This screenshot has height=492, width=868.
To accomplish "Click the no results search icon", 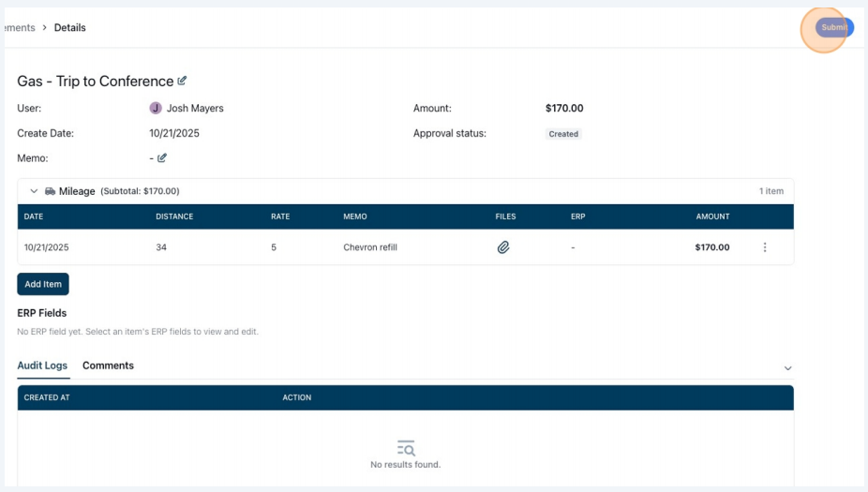I will click(x=406, y=448).
